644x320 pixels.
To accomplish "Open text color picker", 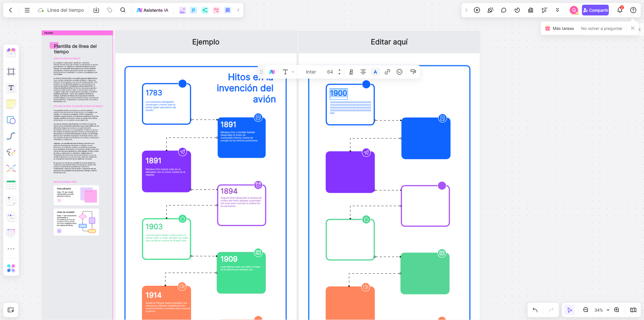I will 375,72.
